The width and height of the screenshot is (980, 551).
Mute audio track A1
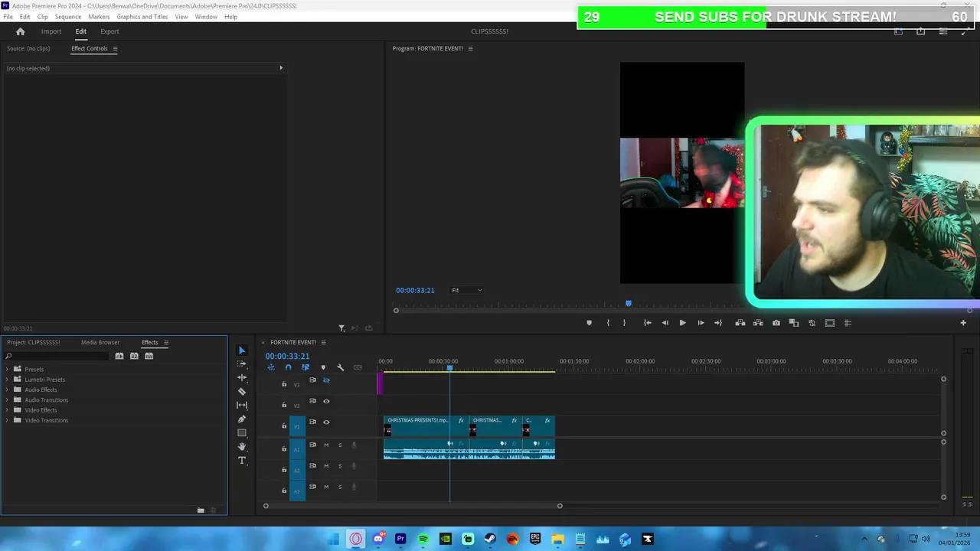coord(326,445)
